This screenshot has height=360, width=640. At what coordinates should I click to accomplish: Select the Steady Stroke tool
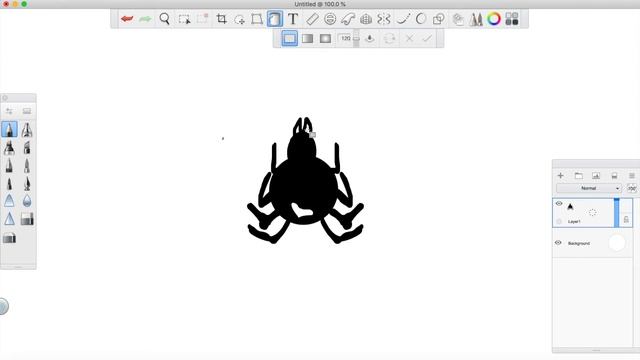[x=403, y=19]
